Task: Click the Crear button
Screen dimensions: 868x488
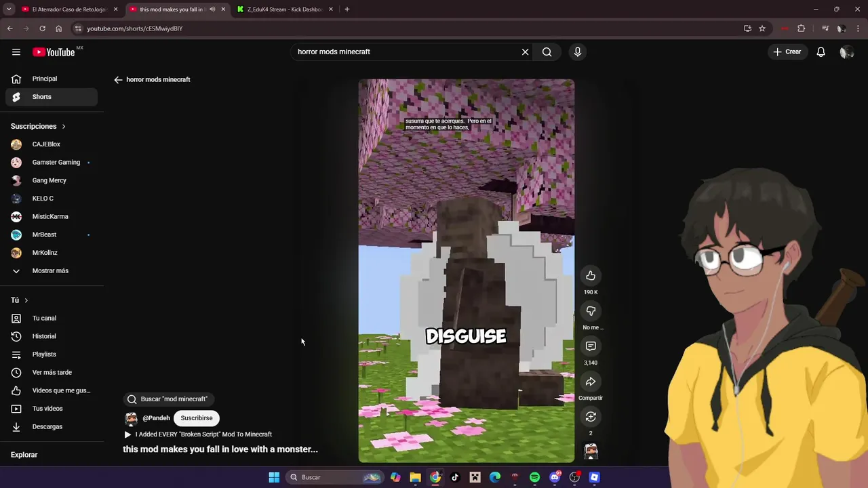Action: pyautogui.click(x=787, y=52)
